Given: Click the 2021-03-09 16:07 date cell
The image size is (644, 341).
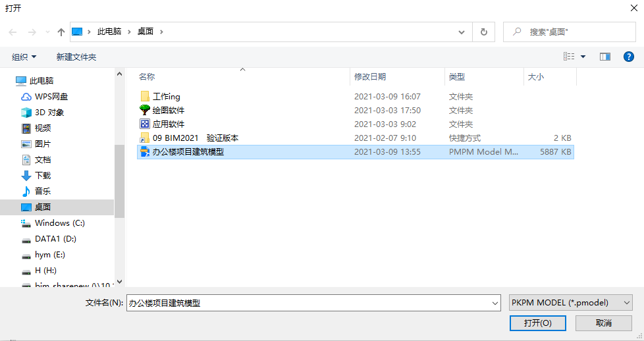Looking at the screenshot, I should 387,97.
